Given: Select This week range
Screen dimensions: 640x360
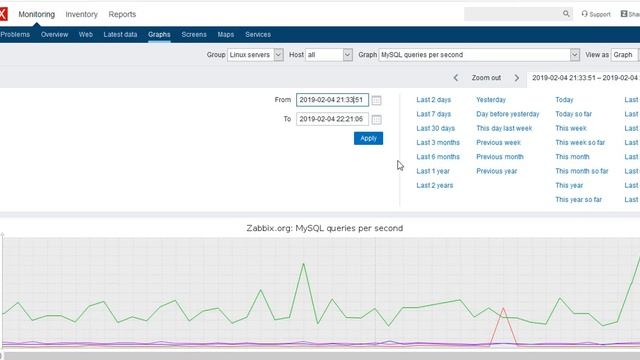Looking at the screenshot, I should click(571, 128).
